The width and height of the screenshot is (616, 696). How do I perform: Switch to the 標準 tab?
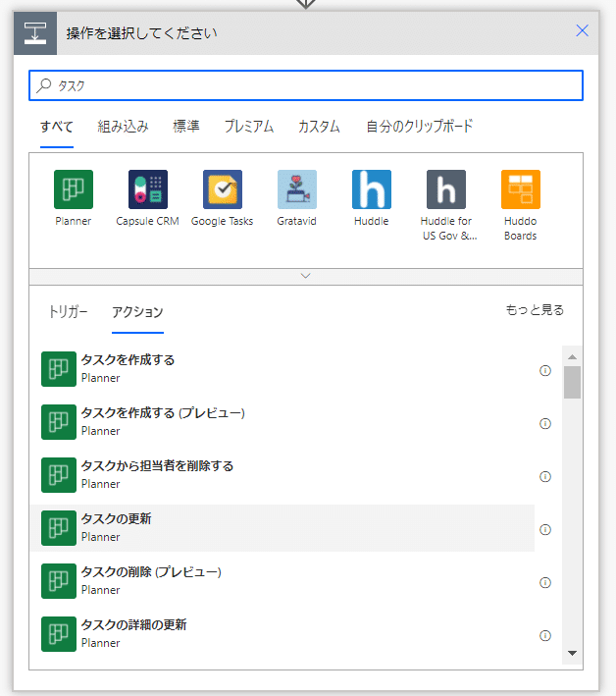point(186,127)
